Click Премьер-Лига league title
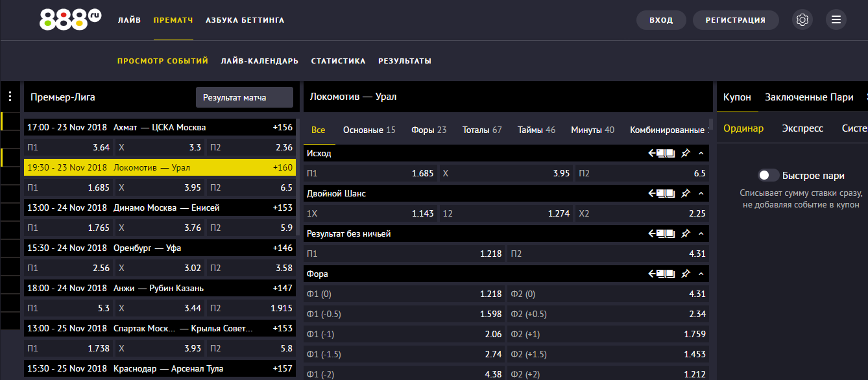Viewport: 868px width, 380px height. (63, 98)
